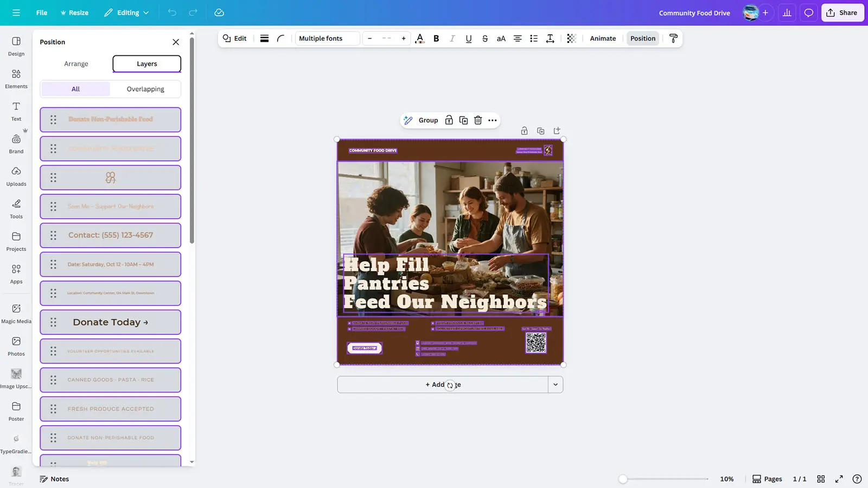This screenshot has width=868, height=488.
Task: Select the Overlapping layers filter
Action: click(145, 89)
